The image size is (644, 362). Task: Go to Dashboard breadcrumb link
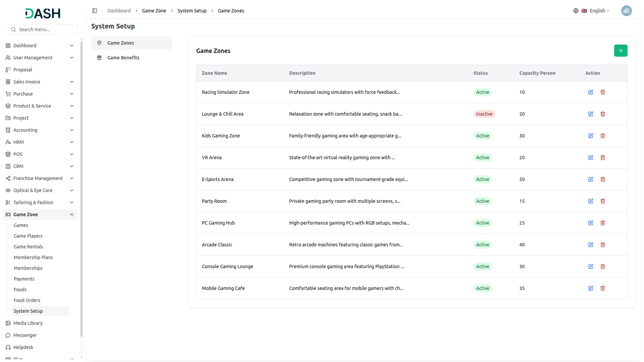[x=119, y=11]
